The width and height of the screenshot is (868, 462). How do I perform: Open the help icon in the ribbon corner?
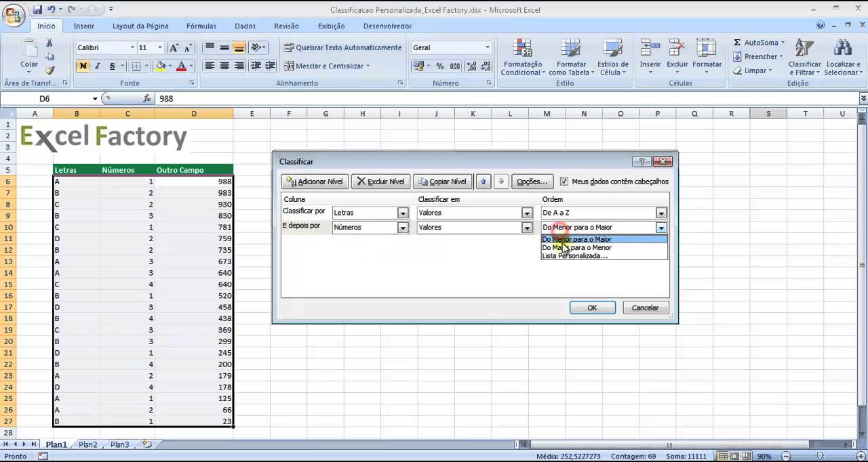[x=821, y=26]
